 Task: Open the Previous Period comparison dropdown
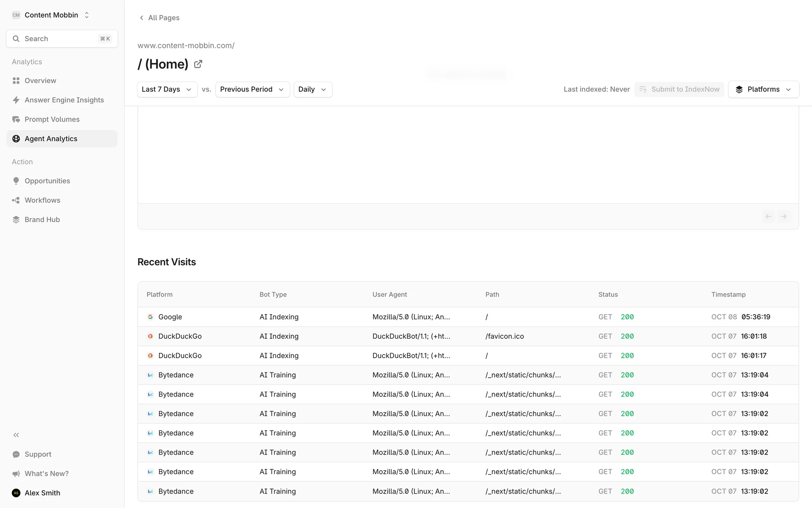[252, 89]
